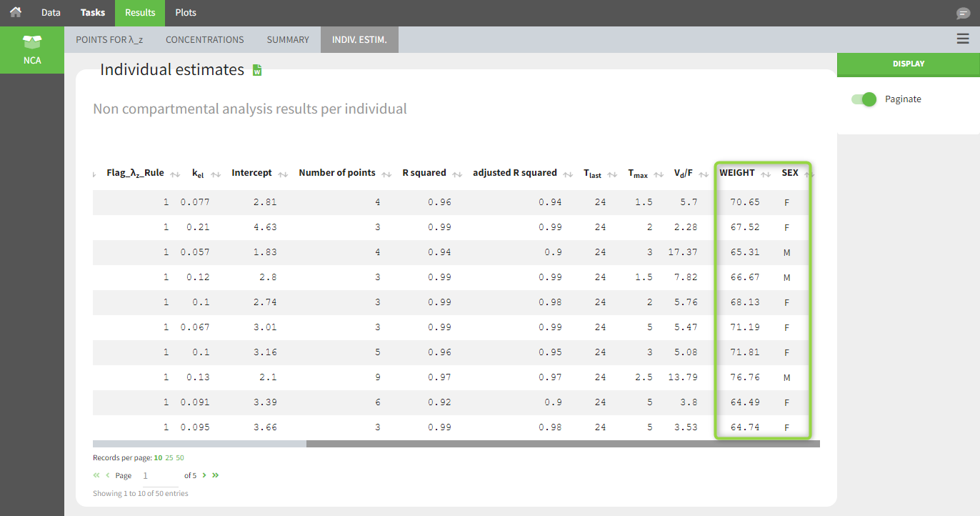Open the hamburger menu icon

[x=963, y=39]
